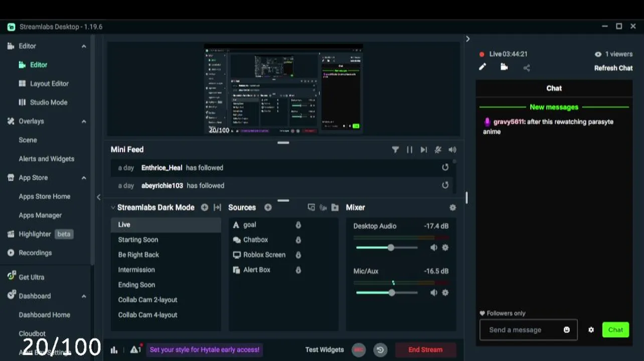The image size is (644, 361).
Task: Toggle lock on the Alert Box source
Action: tap(298, 270)
